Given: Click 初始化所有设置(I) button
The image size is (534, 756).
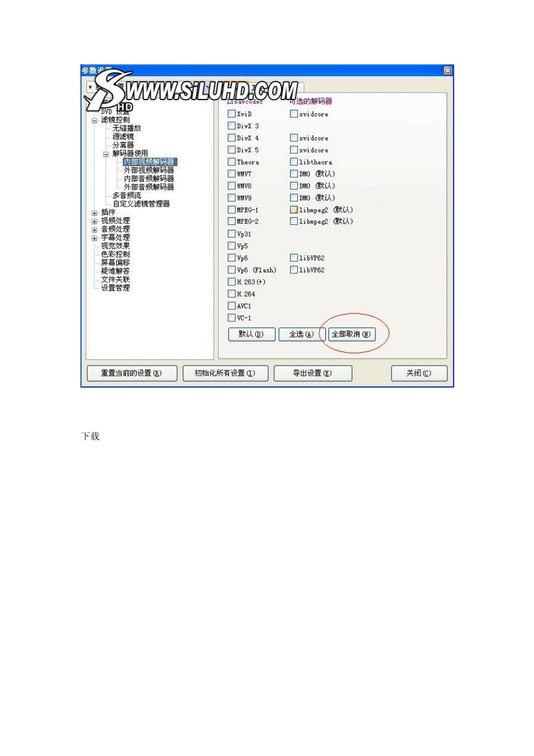Looking at the screenshot, I should pos(225,373).
